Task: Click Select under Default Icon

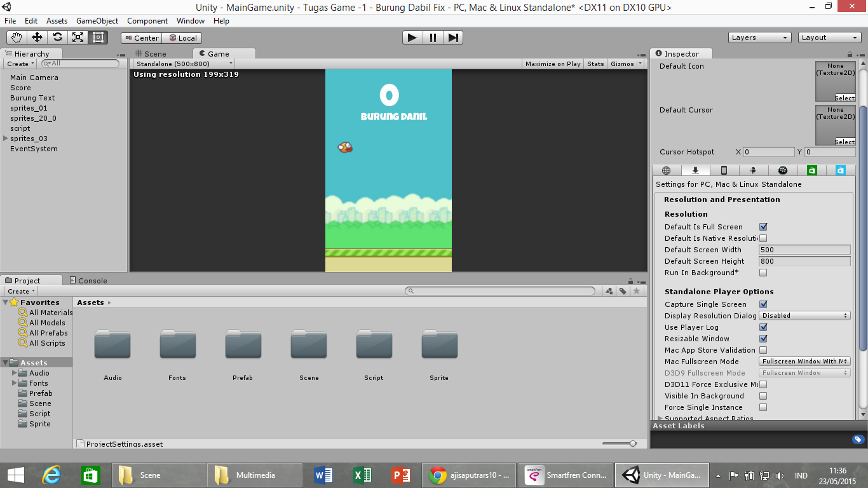Action: pos(844,98)
